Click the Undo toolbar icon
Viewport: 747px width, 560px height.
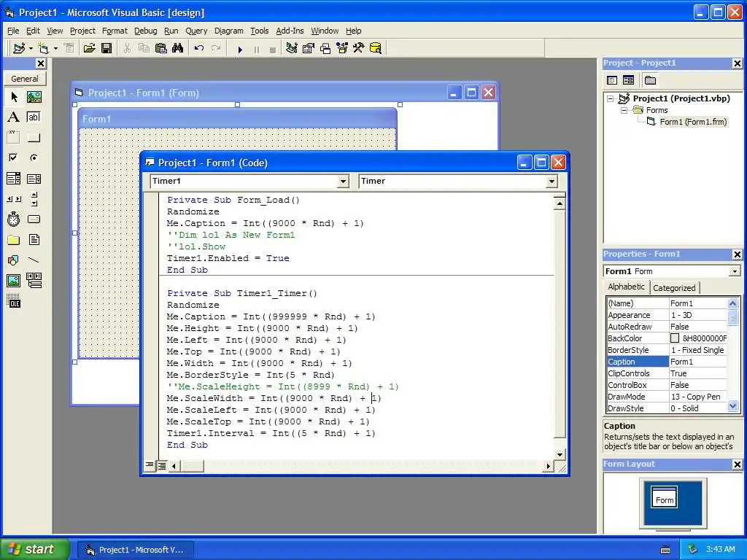tap(199, 48)
